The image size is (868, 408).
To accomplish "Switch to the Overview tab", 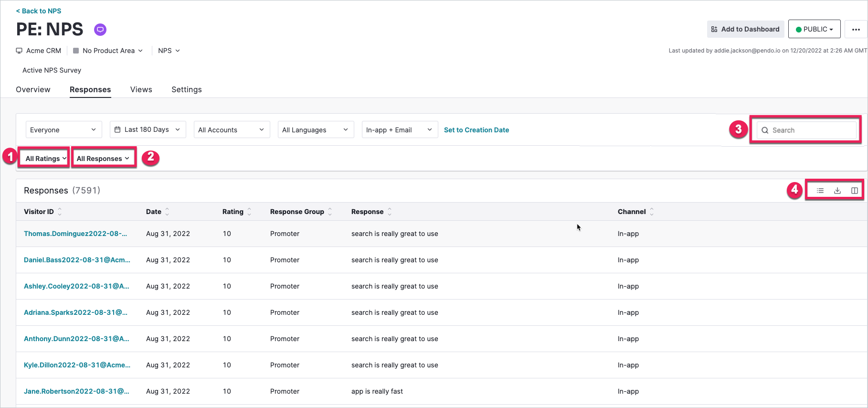I will pos(33,90).
